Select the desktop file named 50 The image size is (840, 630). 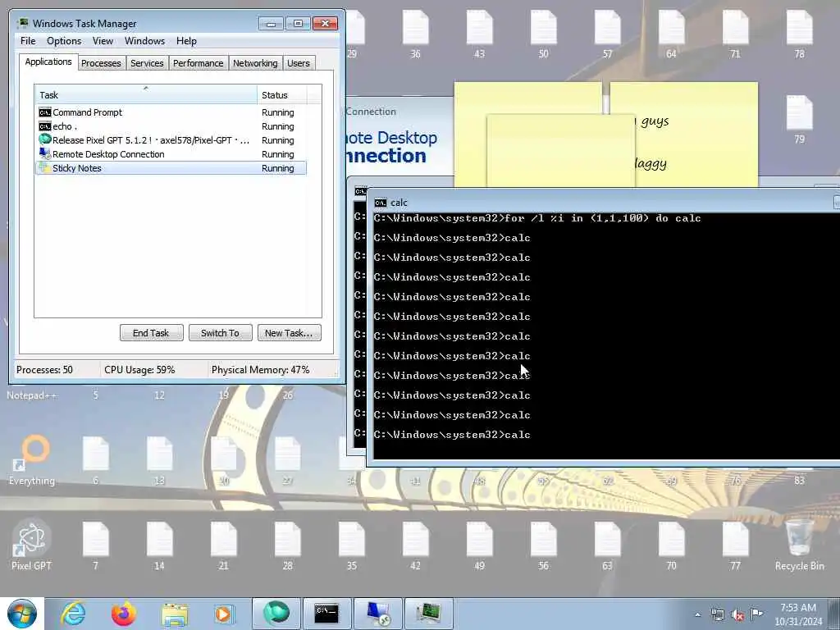(x=544, y=34)
